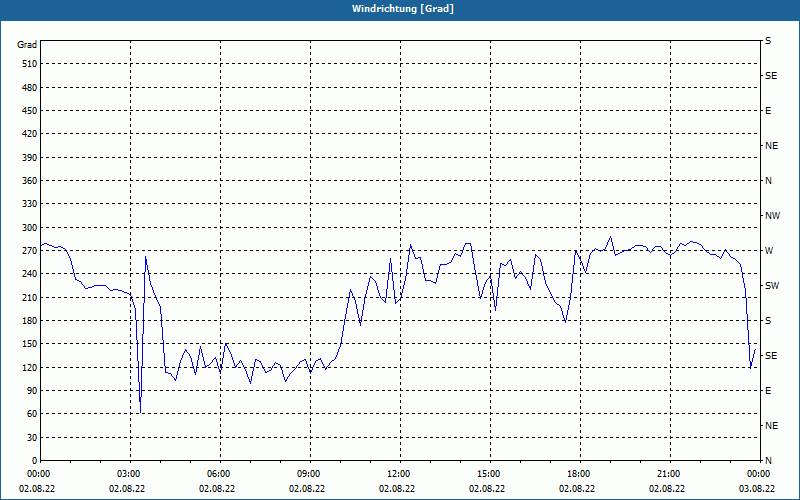Click the 03:00 time axis label
Screen dimensions: 800x500
131,473
